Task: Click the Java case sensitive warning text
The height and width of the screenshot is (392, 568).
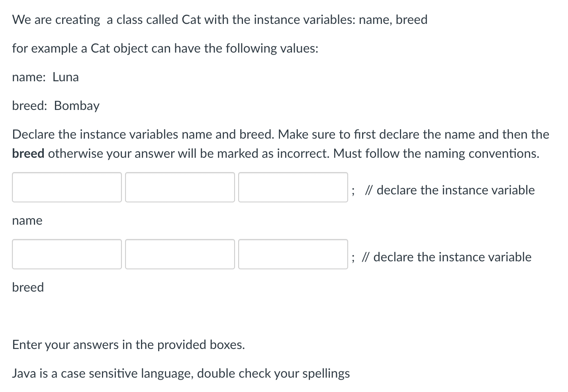Action: (181, 373)
